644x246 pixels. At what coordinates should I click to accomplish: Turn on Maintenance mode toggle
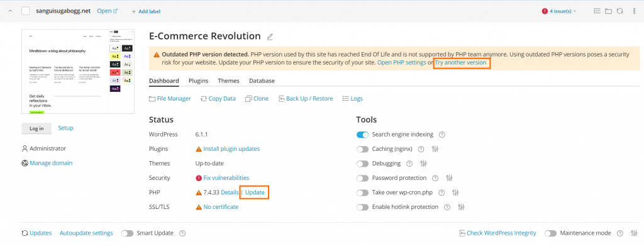(551, 233)
